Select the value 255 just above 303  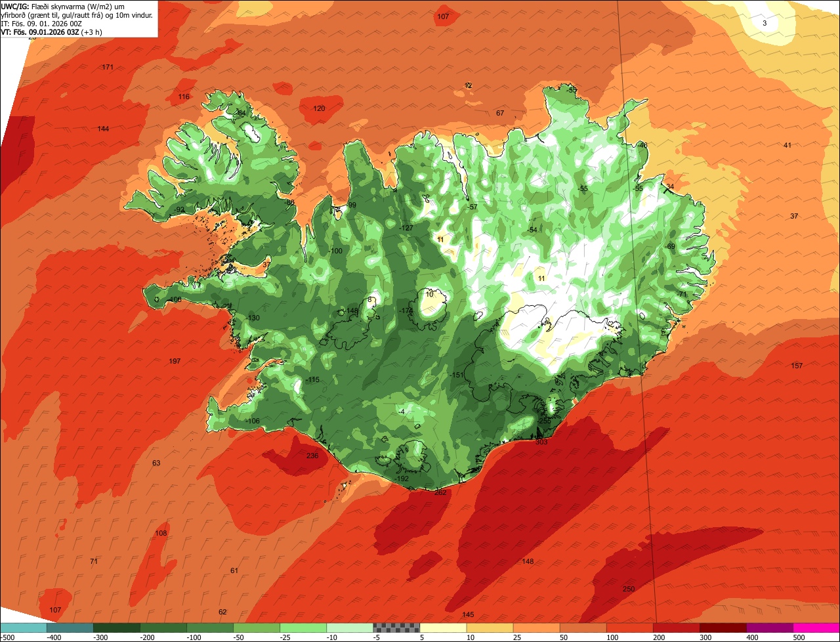(545, 421)
